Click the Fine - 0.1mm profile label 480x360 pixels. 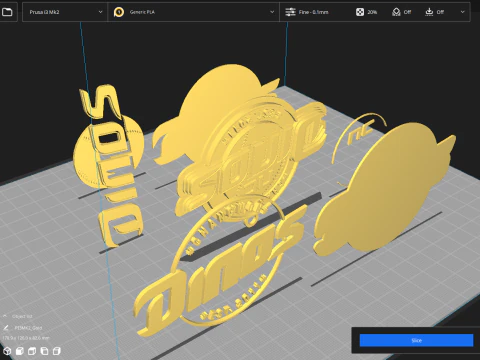(313, 12)
